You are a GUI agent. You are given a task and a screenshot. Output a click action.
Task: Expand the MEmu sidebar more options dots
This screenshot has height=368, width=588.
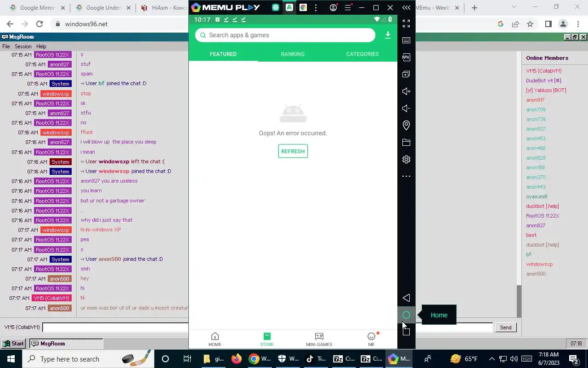406,176
